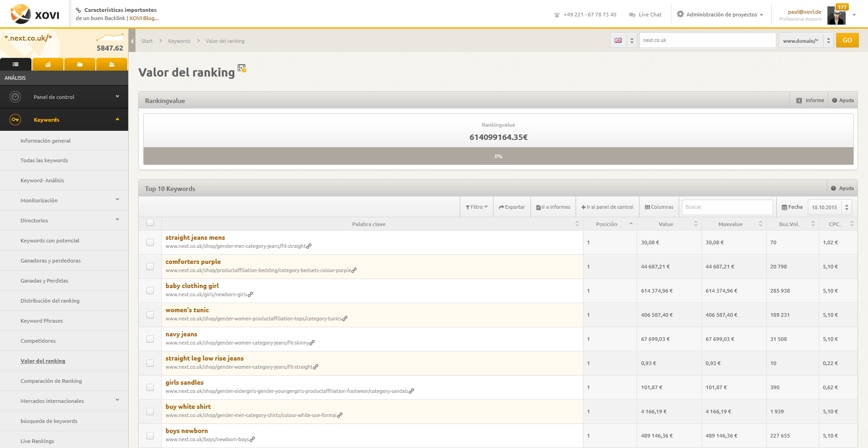868x448 pixels.
Task: Select checkbox for straight leg low rise jeans
Action: (150, 363)
